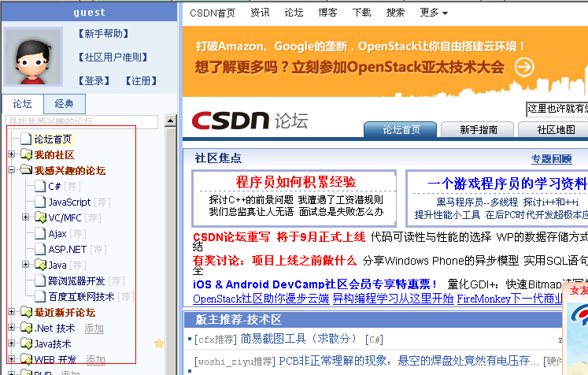The height and width of the screenshot is (375, 588).
Task: Select the 社区地图 tab
Action: [x=555, y=129]
